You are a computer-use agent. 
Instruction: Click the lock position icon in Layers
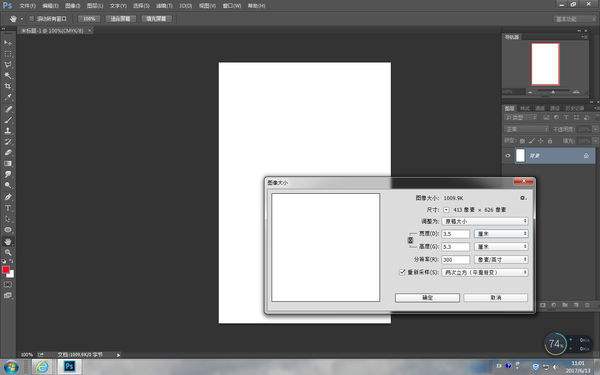click(541, 141)
